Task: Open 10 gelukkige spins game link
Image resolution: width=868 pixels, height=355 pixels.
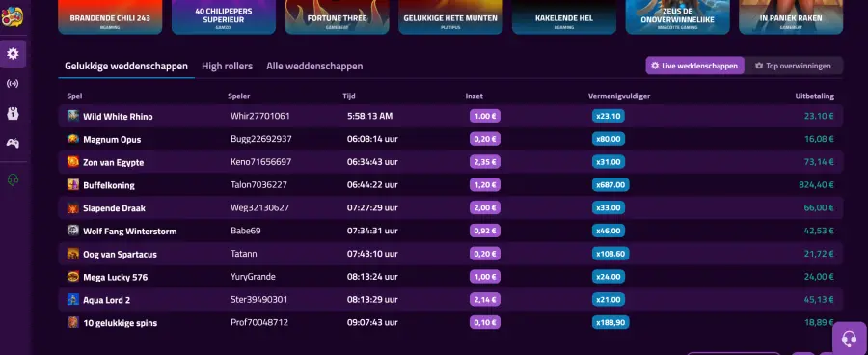Action: [121, 323]
